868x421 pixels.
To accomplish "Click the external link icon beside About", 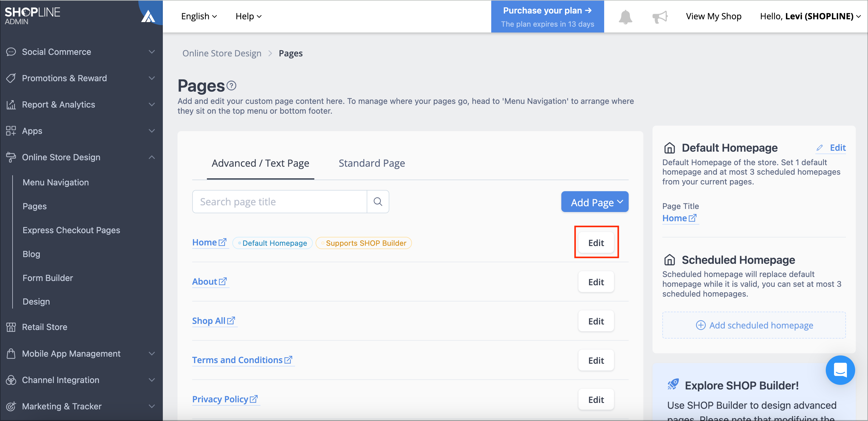I will point(223,281).
